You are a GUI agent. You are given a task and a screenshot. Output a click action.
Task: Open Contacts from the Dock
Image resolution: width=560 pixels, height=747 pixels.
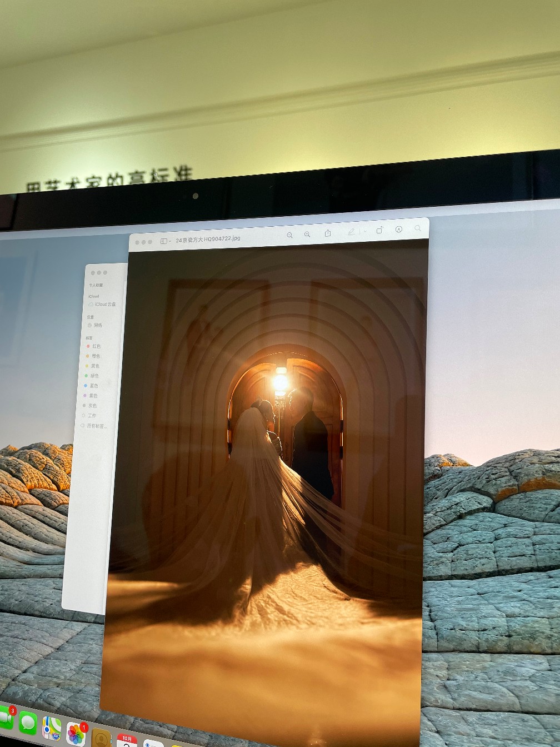[101, 738]
